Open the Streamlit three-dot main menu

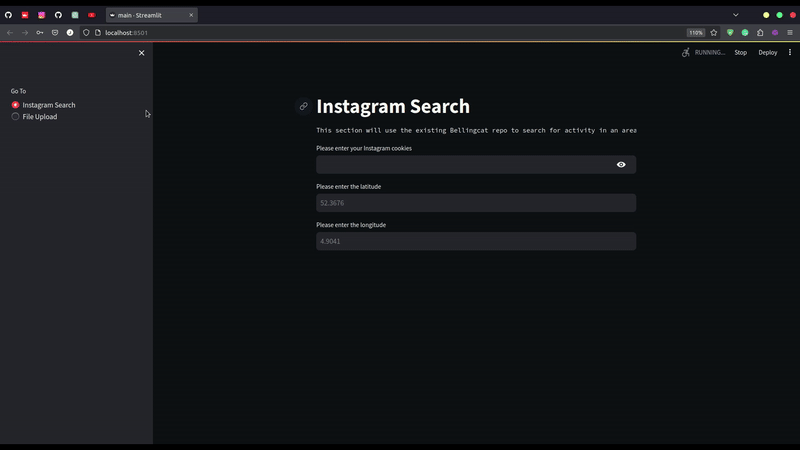tap(790, 53)
